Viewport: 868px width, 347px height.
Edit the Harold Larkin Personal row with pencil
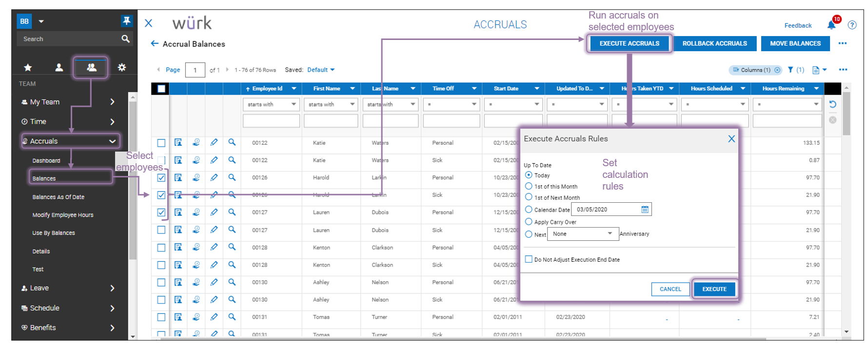pyautogui.click(x=214, y=177)
